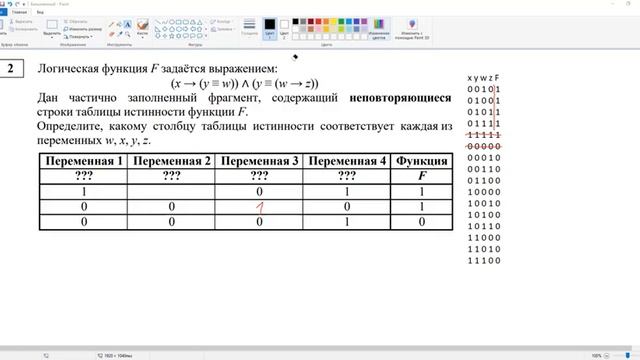Image resolution: width=640 pixels, height=360 pixels.
Task: Choose the green color swatch
Action: [x=341, y=22]
